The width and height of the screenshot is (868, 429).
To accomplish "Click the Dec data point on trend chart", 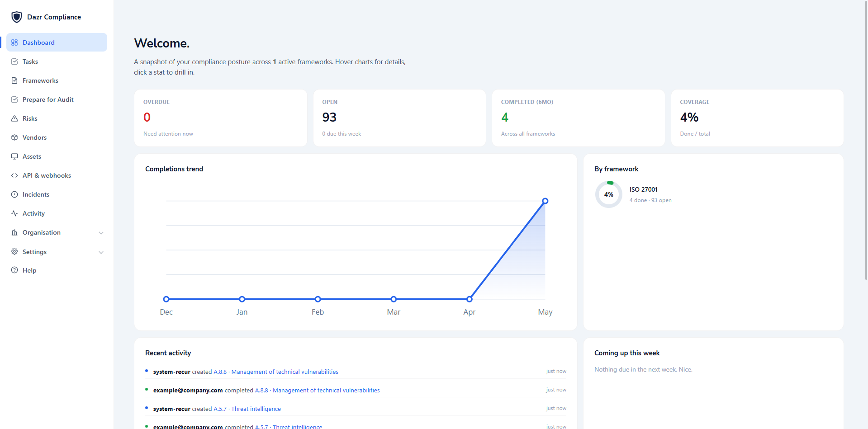I will (166, 299).
